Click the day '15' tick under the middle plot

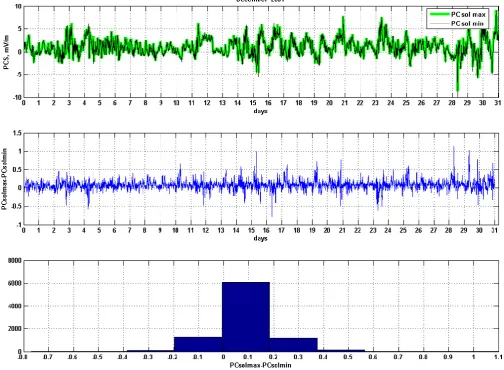tap(251, 230)
